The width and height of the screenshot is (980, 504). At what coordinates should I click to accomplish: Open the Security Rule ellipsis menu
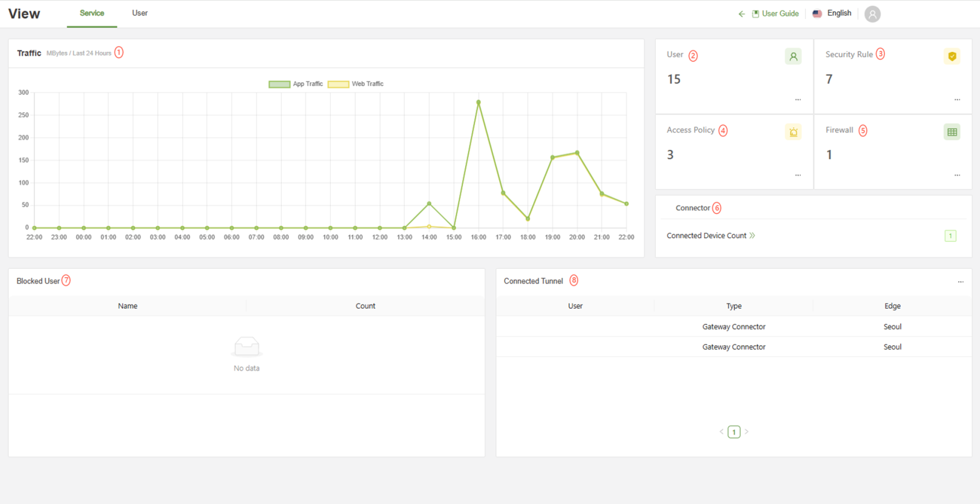(957, 100)
